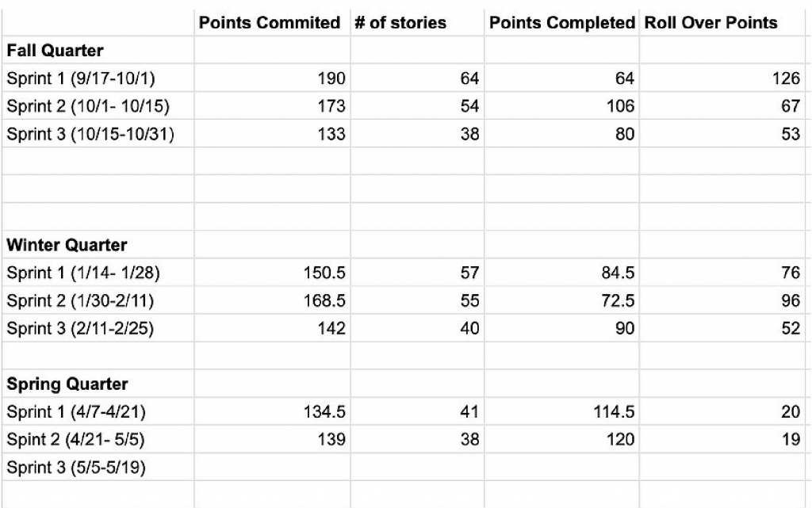Click cell Sprint 1 (9/17-10/1)
Viewport: 812px width, 508px height.
click(98, 78)
